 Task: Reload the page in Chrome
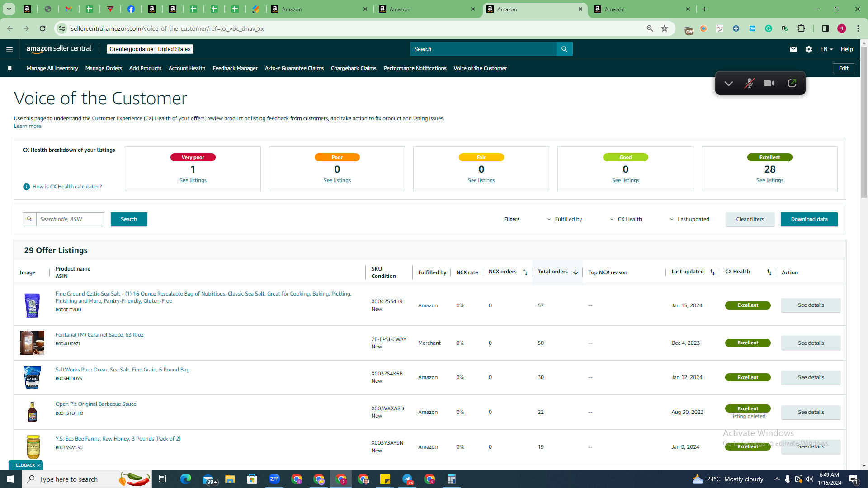[x=42, y=28]
